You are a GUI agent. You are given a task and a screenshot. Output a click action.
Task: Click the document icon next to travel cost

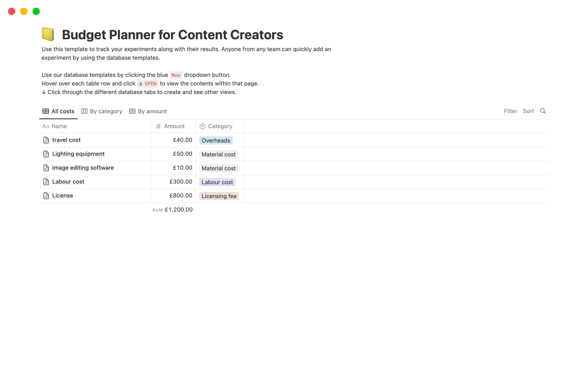click(x=46, y=140)
